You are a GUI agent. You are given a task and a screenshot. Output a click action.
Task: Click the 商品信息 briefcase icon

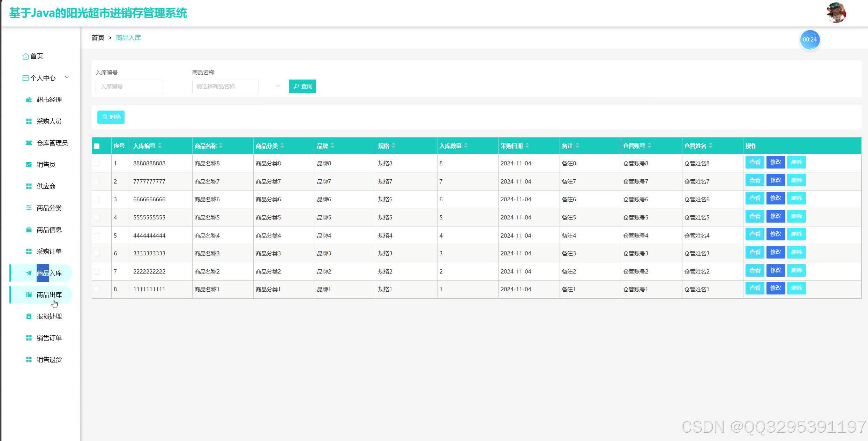click(29, 230)
